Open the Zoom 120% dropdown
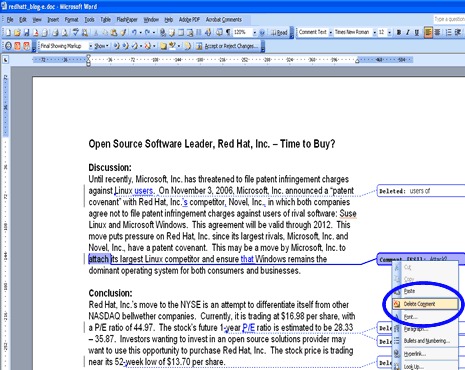Viewport: 465px width, 370px height. click(x=255, y=32)
